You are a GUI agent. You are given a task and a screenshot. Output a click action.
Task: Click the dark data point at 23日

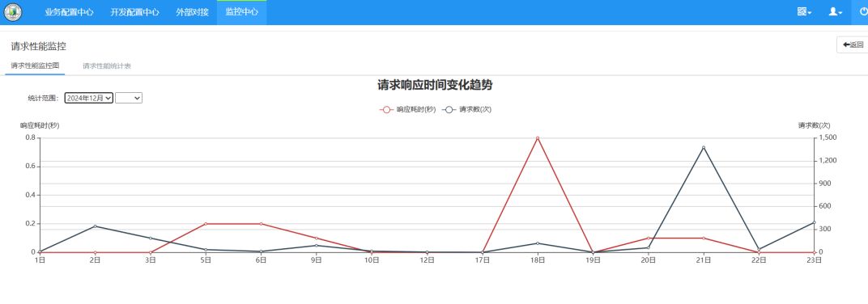(x=814, y=222)
